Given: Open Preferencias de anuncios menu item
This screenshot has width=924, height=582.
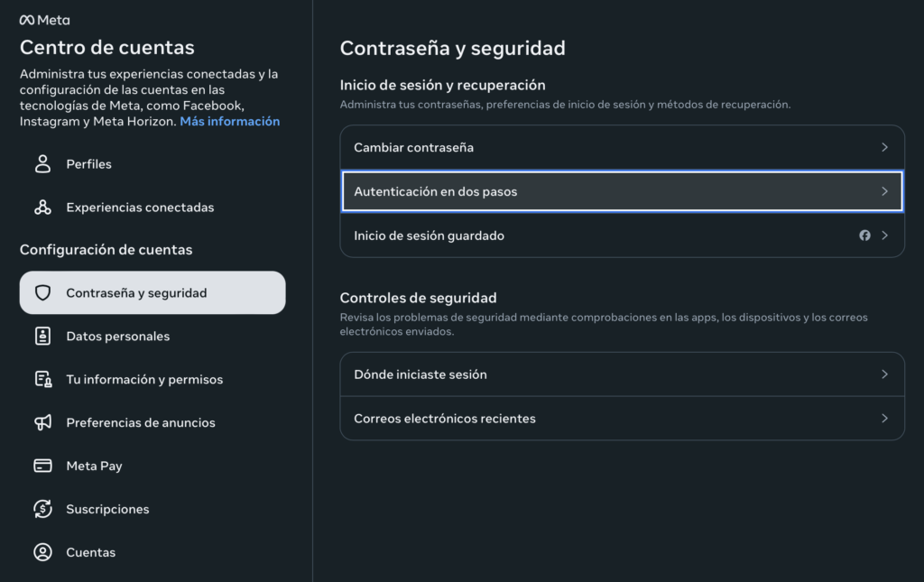Looking at the screenshot, I should click(141, 422).
